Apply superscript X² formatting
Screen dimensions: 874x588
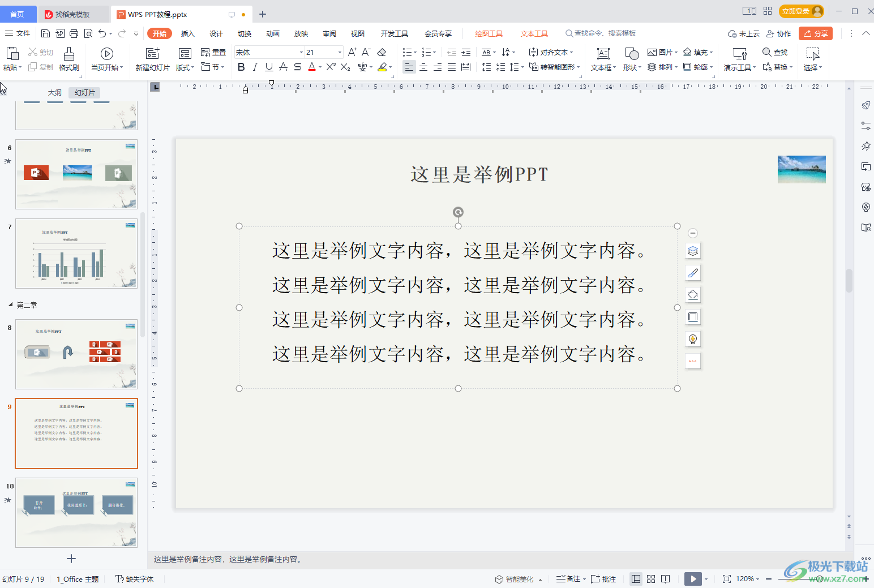click(x=331, y=67)
